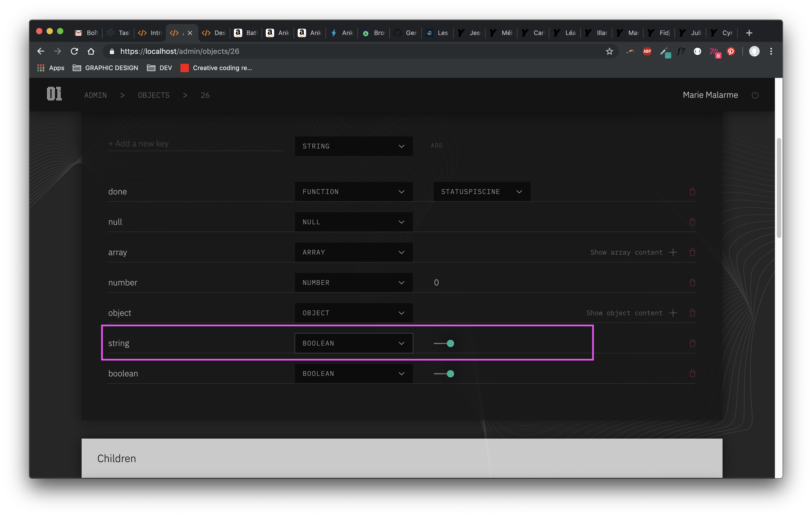
Task: Delete the number key with the trash icon
Action: (x=693, y=283)
